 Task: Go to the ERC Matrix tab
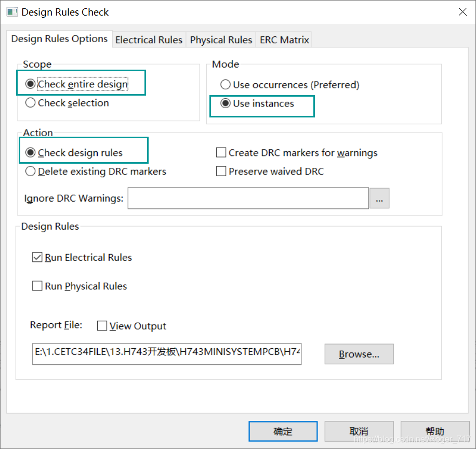284,40
